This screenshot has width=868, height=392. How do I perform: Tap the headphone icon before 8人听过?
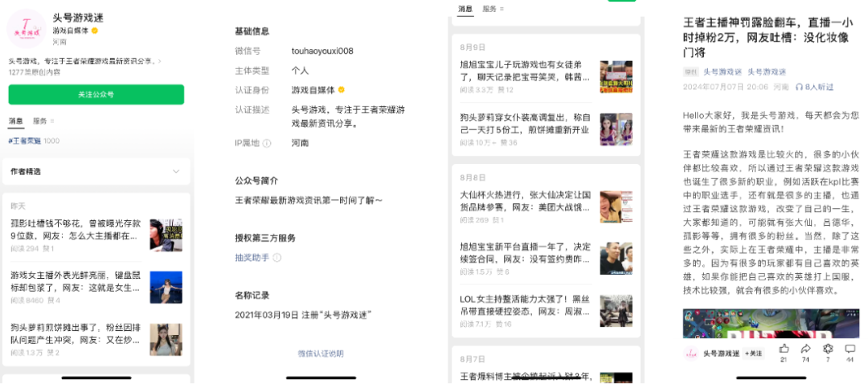click(x=799, y=87)
